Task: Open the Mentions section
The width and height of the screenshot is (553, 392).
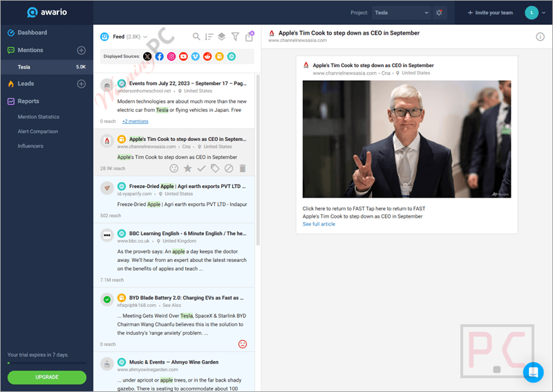Action: [x=30, y=50]
